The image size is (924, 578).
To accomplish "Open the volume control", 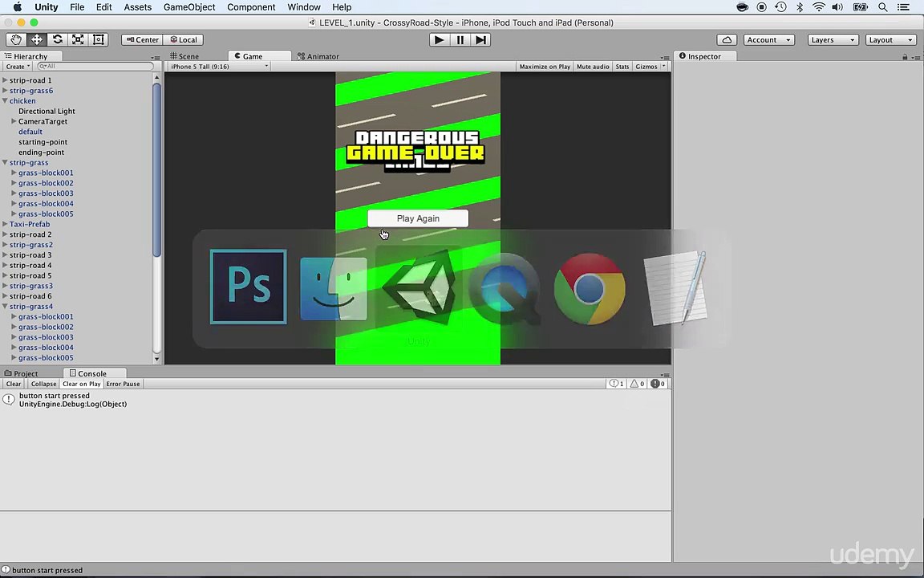I will (x=837, y=7).
